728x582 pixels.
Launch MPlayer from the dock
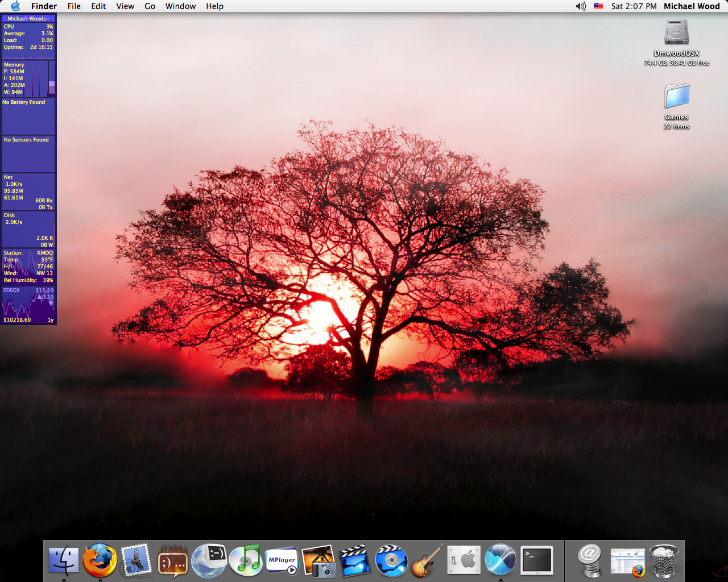pyautogui.click(x=282, y=560)
